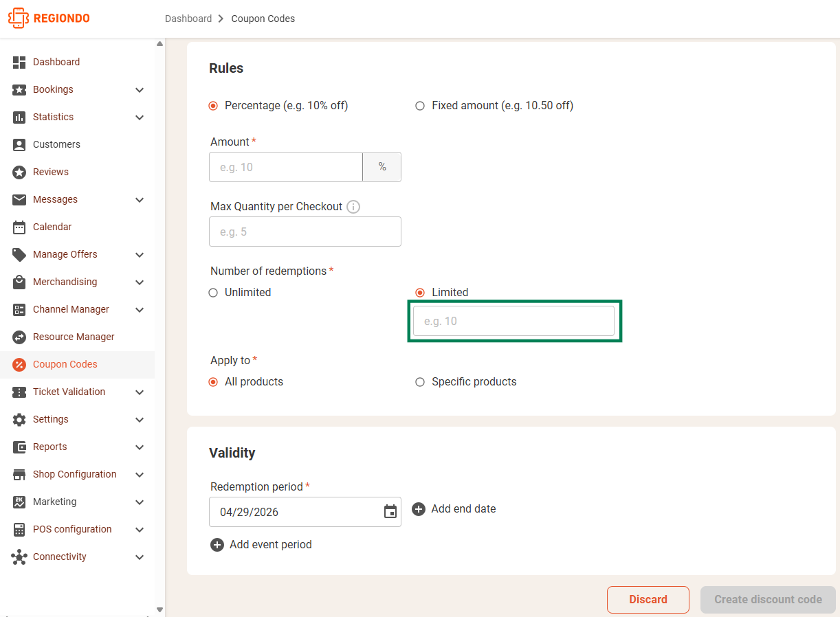This screenshot has height=617, width=840.
Task: Click the Calendar icon in sidebar
Action: (19, 227)
